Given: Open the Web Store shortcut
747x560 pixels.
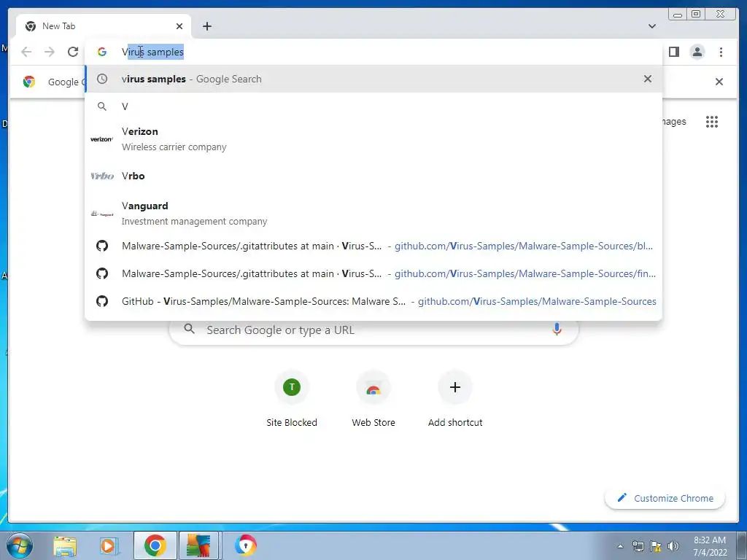Looking at the screenshot, I should click(x=373, y=399).
